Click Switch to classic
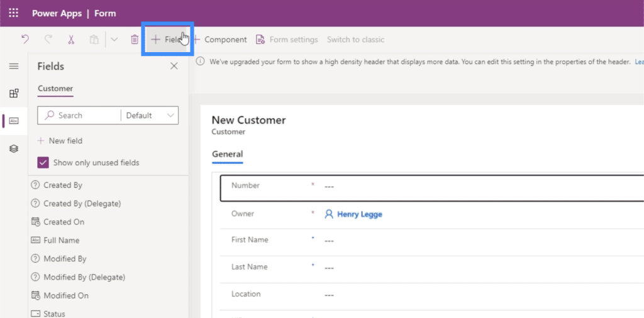 (356, 40)
